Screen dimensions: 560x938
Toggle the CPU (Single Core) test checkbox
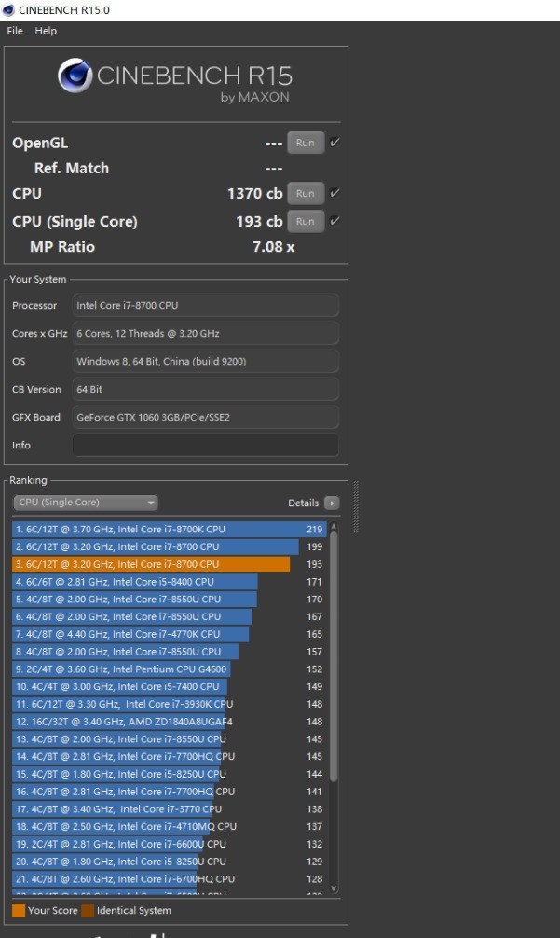(335, 221)
